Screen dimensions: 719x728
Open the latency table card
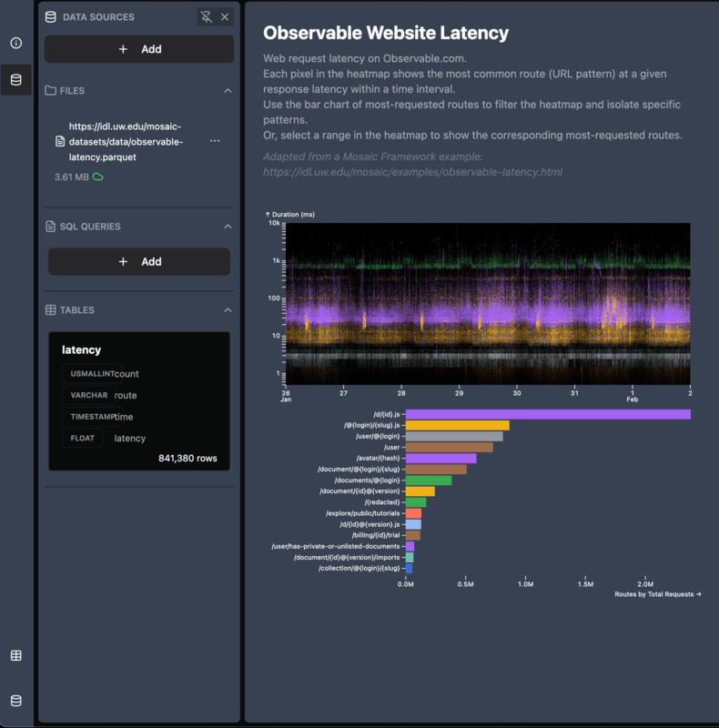139,401
